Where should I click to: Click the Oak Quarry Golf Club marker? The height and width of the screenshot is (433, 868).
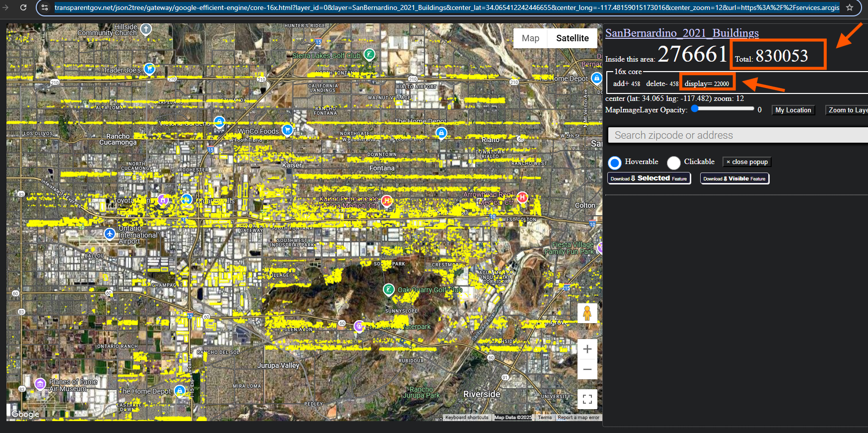click(389, 289)
